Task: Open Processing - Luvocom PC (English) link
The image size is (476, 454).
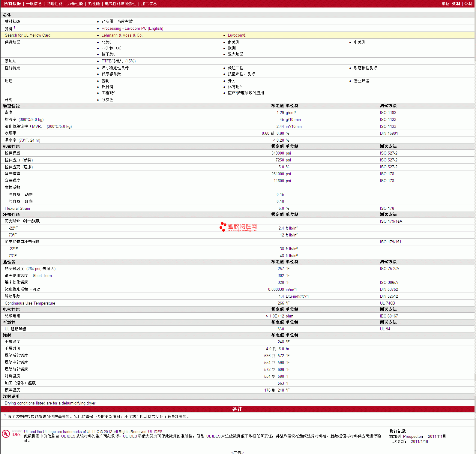Action: 132,28
